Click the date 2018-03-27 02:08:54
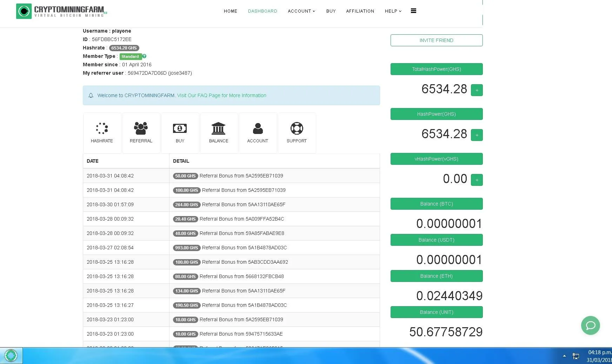The image size is (612, 364). (110, 248)
